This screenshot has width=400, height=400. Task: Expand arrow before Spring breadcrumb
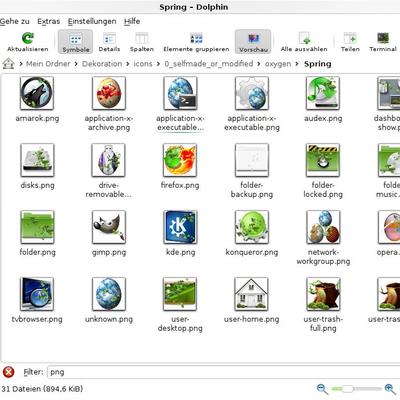[x=297, y=64]
